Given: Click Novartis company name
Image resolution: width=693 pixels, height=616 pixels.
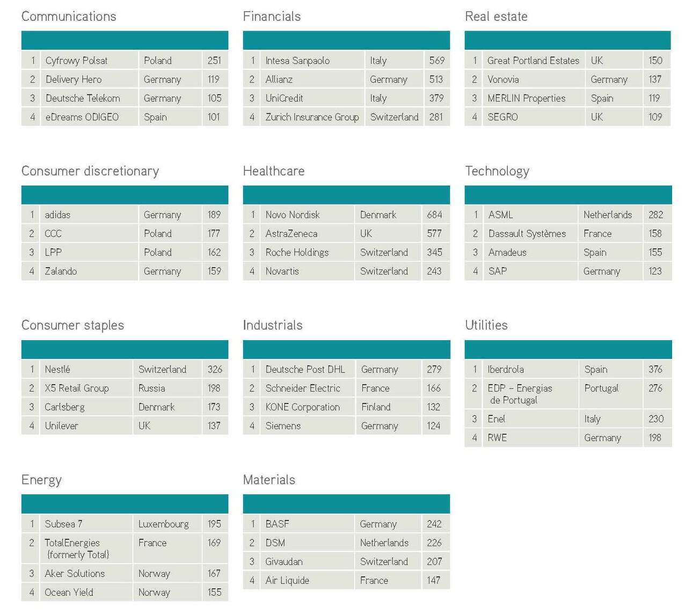Looking at the screenshot, I should [282, 271].
